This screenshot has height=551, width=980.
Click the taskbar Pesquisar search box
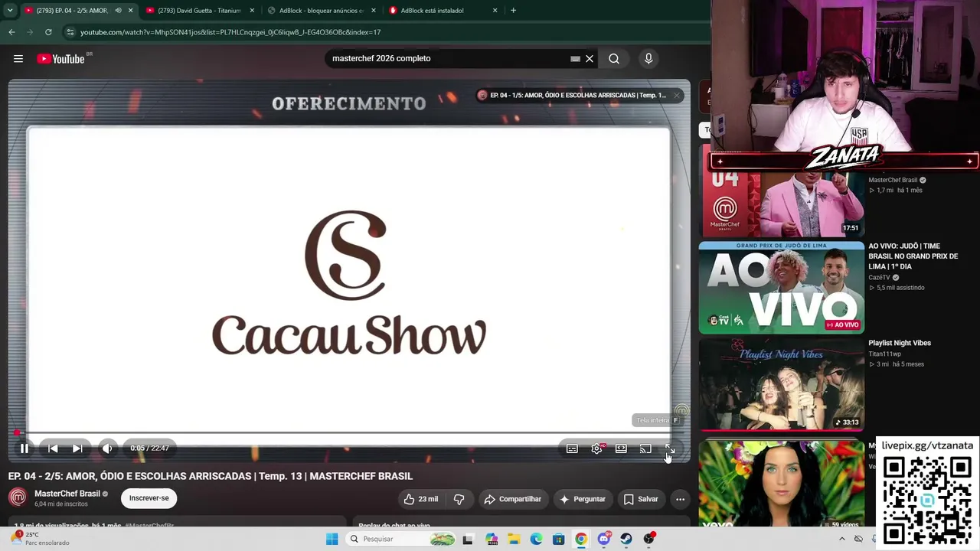[400, 539]
